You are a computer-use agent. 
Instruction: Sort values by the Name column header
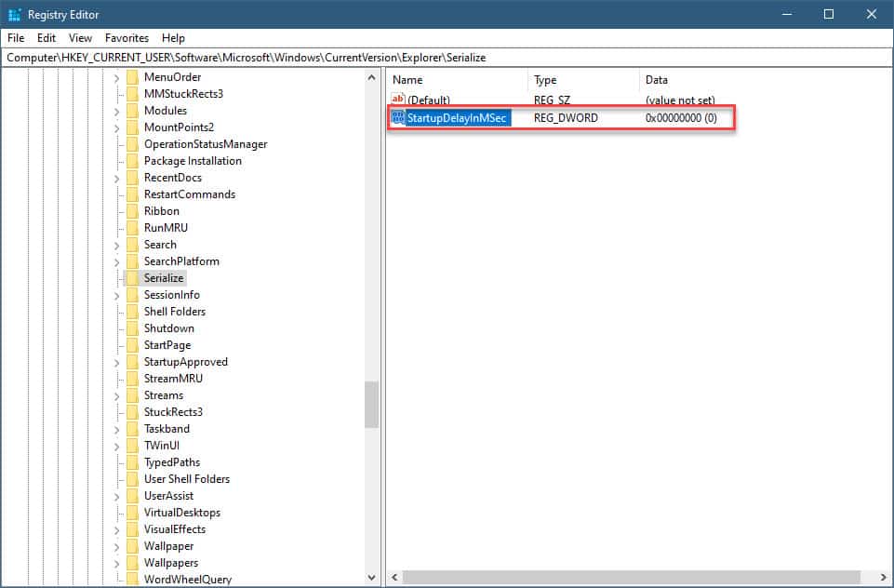click(x=458, y=80)
